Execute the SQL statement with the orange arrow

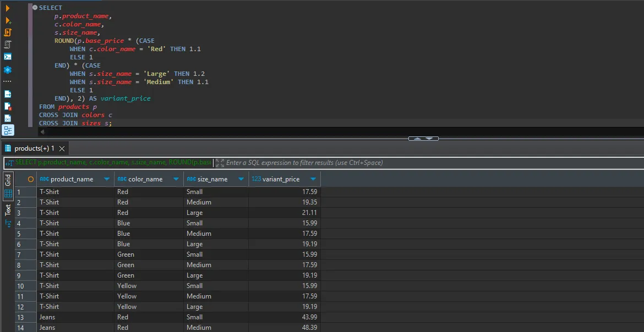point(7,8)
